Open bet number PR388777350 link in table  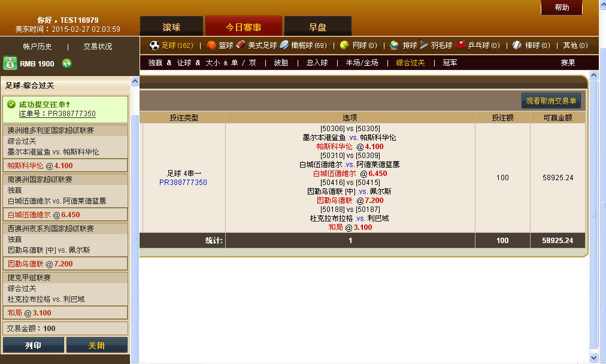[183, 183]
